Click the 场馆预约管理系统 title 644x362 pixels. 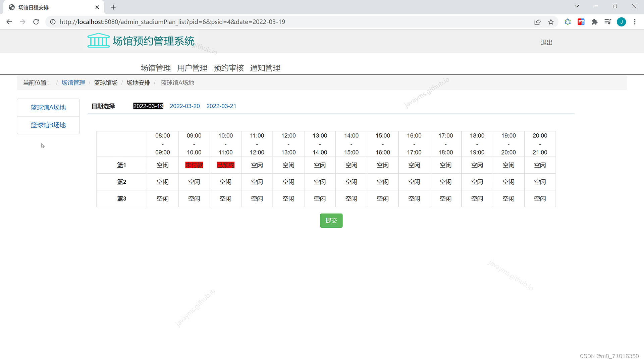(154, 41)
